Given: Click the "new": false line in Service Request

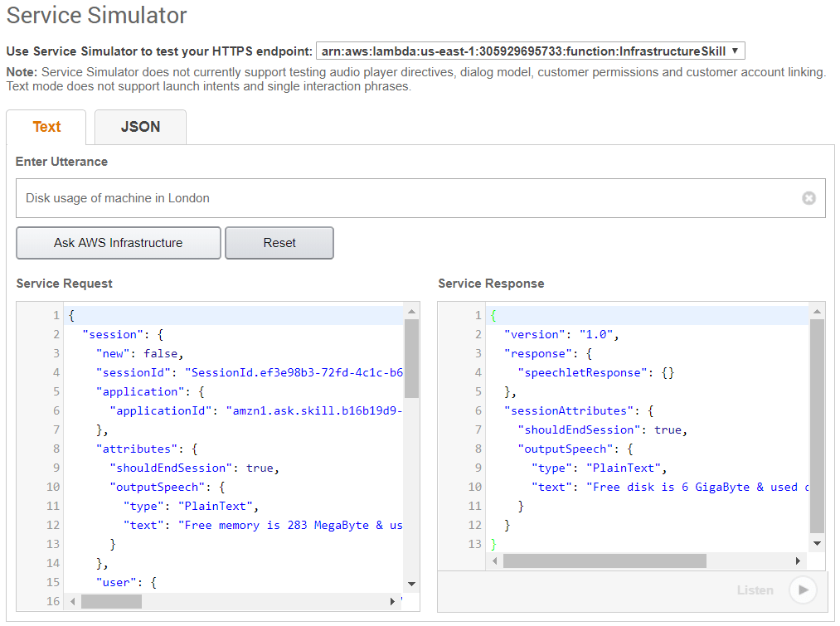Looking at the screenshot, I should (x=140, y=353).
